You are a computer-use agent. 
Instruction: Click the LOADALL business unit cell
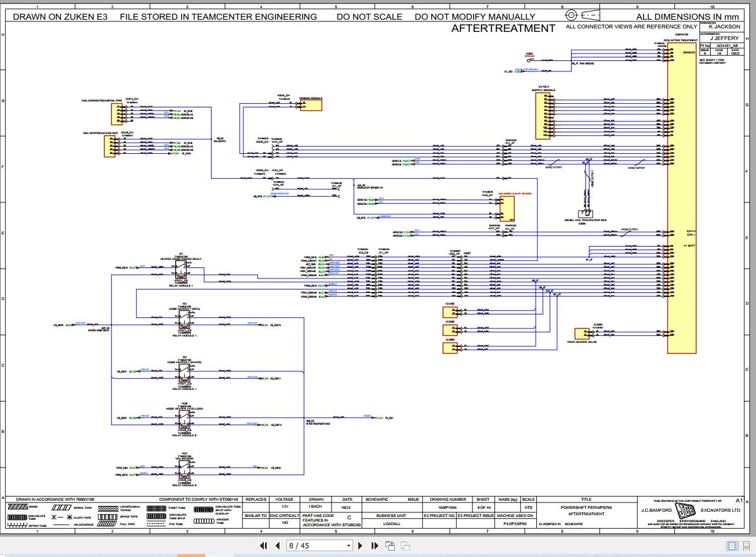coord(392,523)
